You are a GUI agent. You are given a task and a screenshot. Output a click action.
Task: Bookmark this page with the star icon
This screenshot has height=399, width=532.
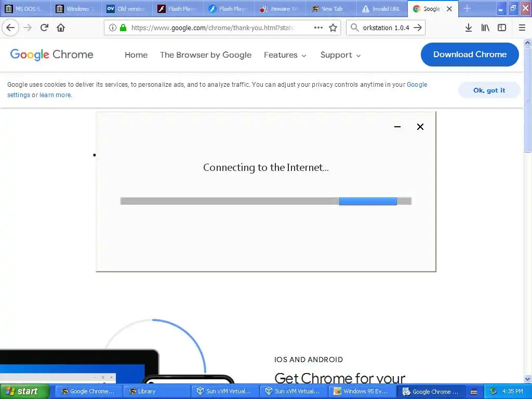click(333, 28)
